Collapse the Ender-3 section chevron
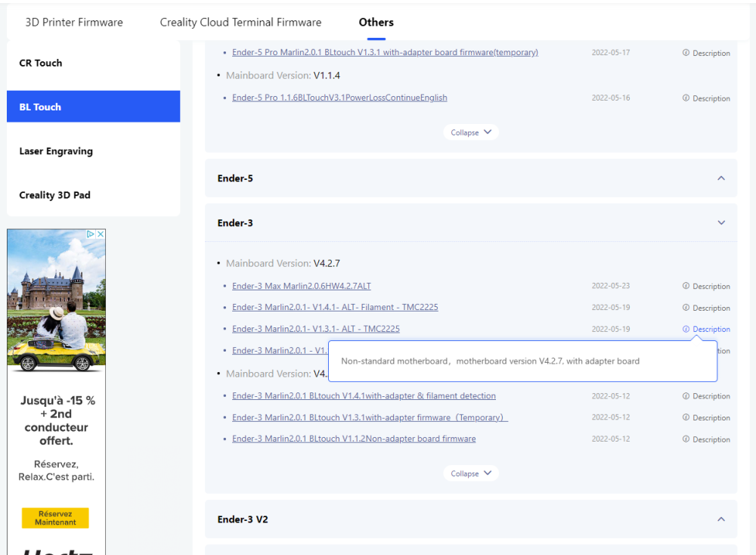Viewport: 756px width, 555px height. point(720,223)
